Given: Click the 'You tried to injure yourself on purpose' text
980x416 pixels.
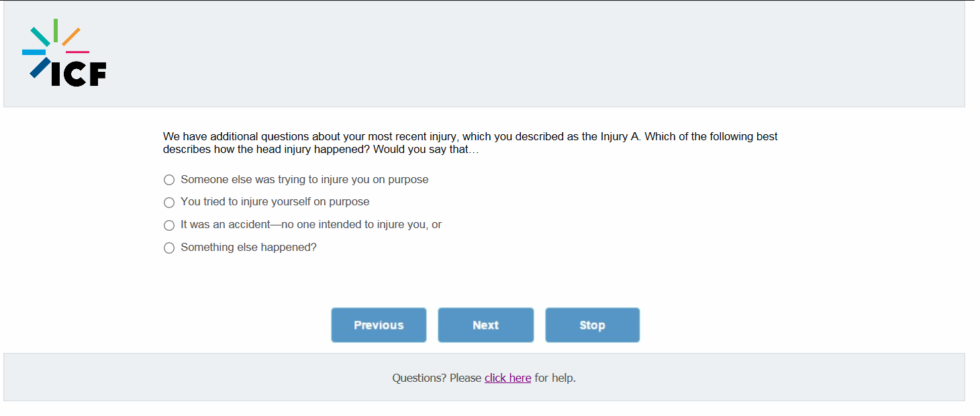Looking at the screenshot, I should tap(275, 202).
